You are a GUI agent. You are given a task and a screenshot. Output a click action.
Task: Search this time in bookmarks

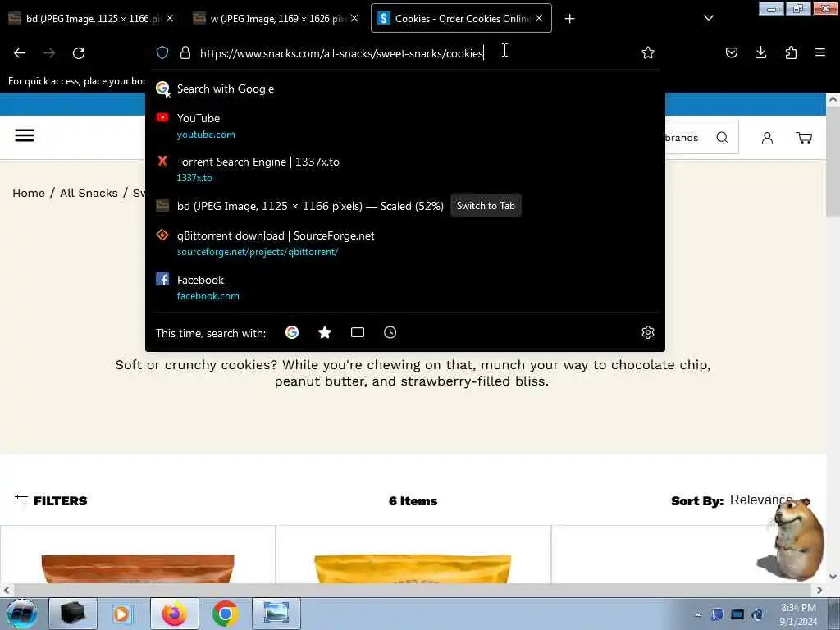pyautogui.click(x=325, y=333)
